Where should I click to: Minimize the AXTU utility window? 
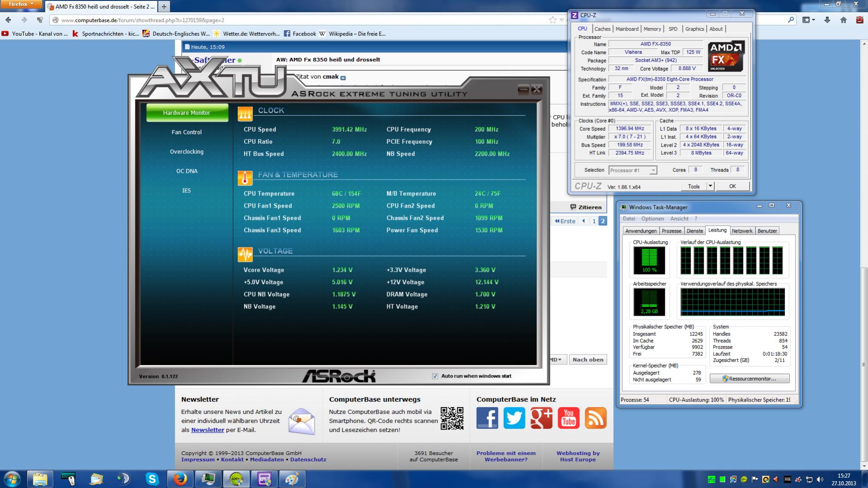click(x=523, y=90)
